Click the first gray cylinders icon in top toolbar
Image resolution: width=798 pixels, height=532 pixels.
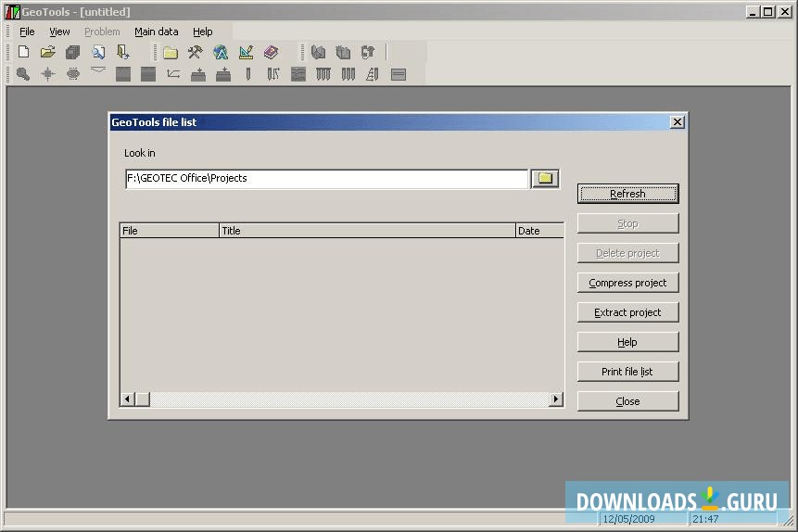click(x=318, y=52)
